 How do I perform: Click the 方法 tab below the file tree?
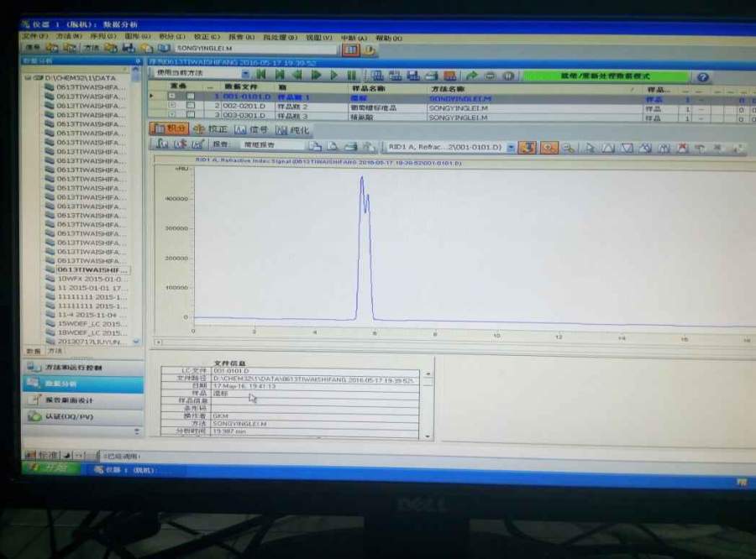pyautogui.click(x=55, y=351)
